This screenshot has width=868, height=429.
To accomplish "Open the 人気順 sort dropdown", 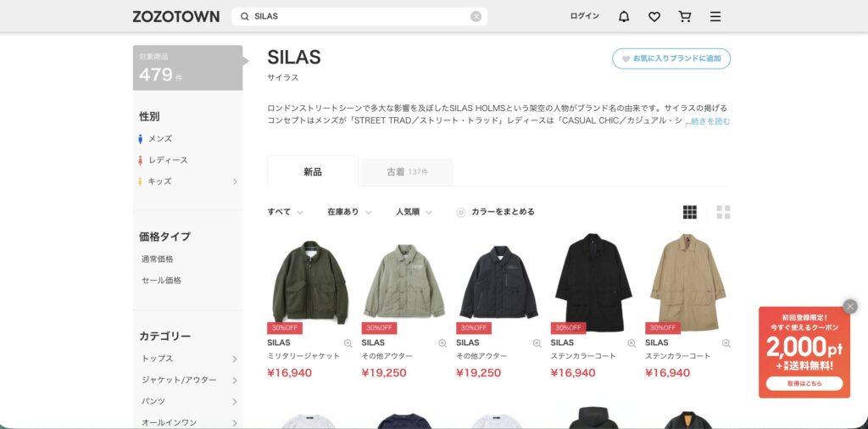I will pyautogui.click(x=414, y=212).
